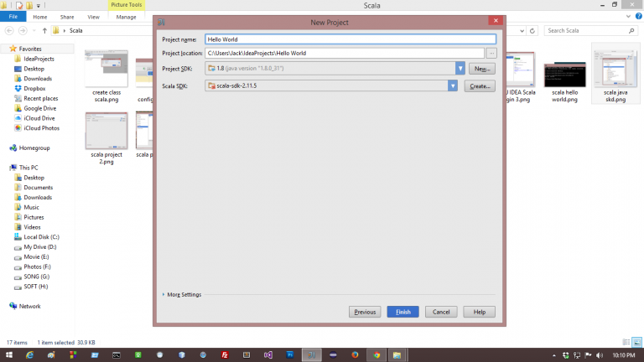Open the Project SDK dropdown

tap(460, 69)
